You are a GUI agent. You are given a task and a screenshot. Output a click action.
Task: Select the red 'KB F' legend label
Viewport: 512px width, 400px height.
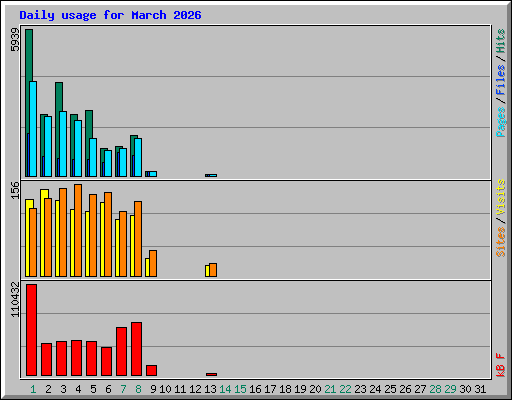click(501, 365)
